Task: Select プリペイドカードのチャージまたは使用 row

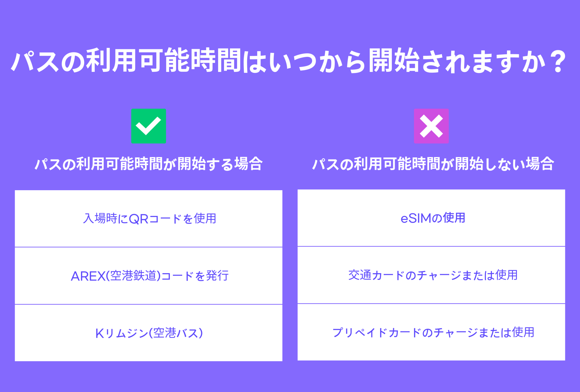Action: point(431,332)
